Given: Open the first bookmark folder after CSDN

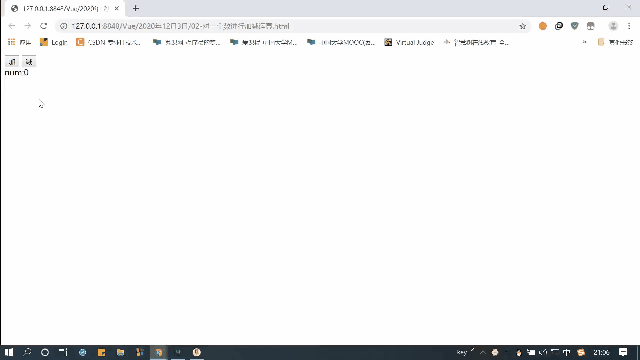Looking at the screenshot, I should [187, 42].
